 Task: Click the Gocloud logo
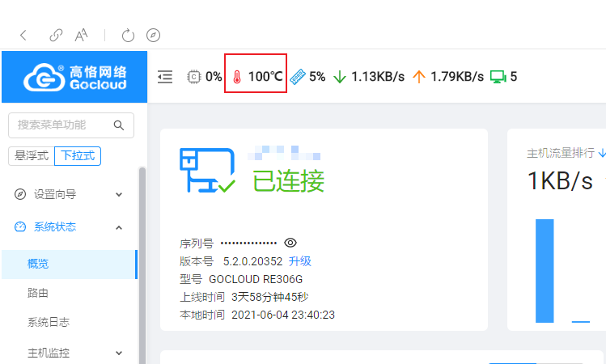click(74, 77)
